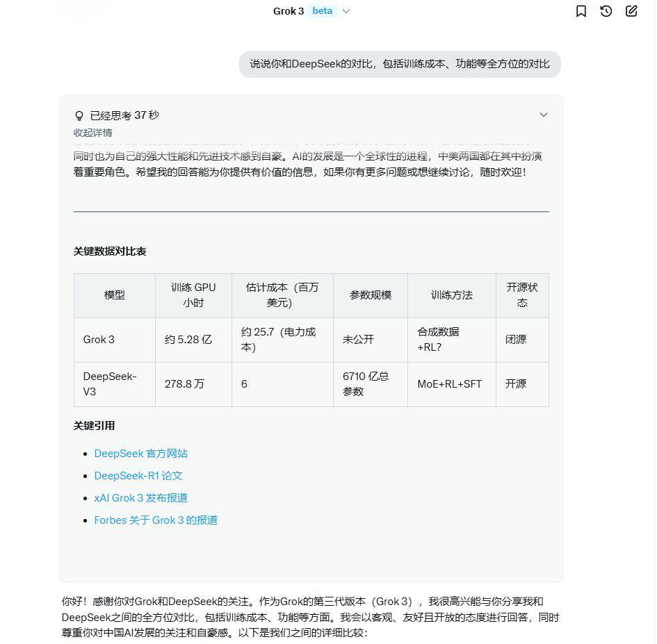Open the DeepSeek-R1 论文 link
The width and height of the screenshot is (657, 644).
coord(138,476)
